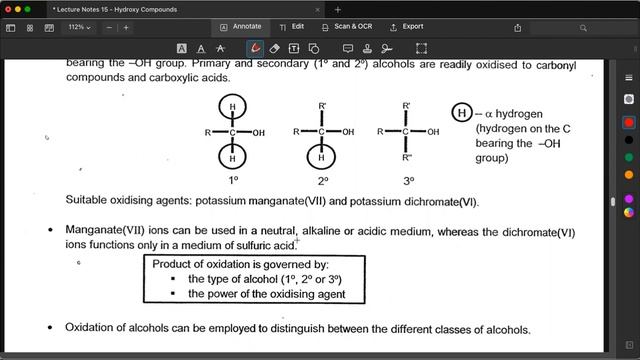The height and width of the screenshot is (360, 640).
Task: Open the multicolor custom color picker
Action: 629,212
